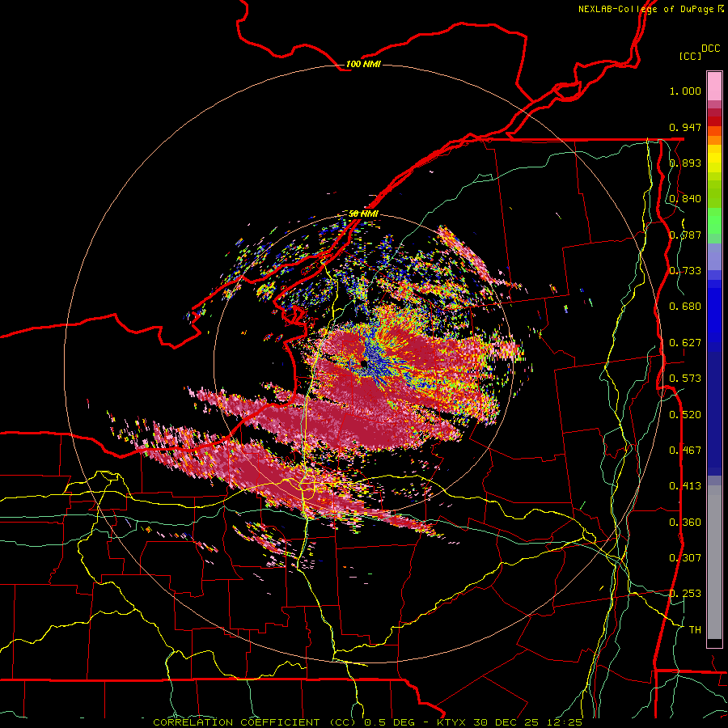
Task: Click the [CC] units label above the legend
Action: (x=690, y=56)
